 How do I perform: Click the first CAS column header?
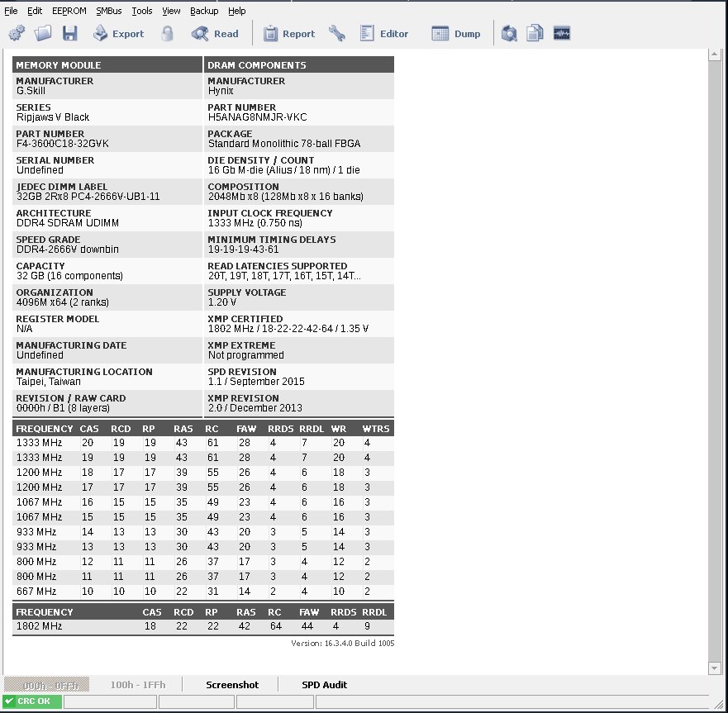coord(89,429)
